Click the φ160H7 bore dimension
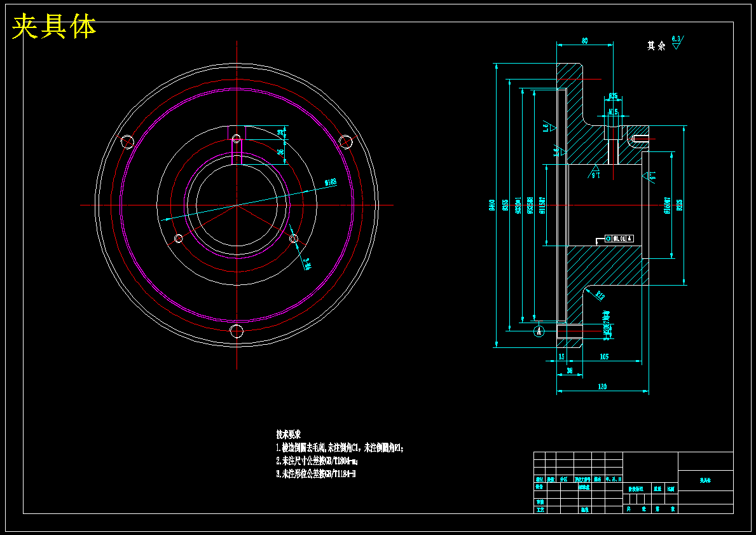The width and height of the screenshot is (756, 535). [x=668, y=205]
